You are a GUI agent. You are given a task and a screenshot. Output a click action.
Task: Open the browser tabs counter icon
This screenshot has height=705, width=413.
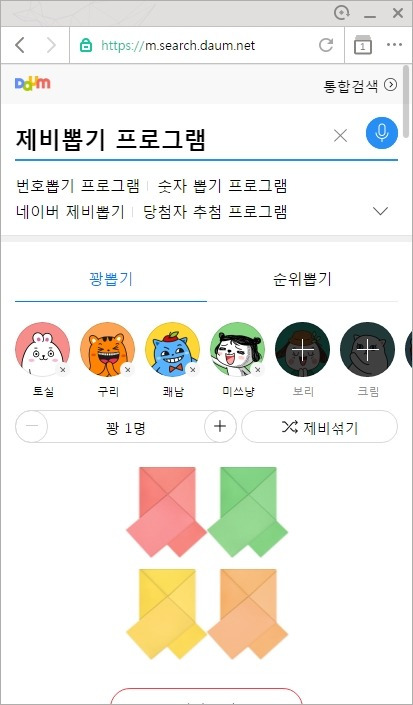point(363,45)
